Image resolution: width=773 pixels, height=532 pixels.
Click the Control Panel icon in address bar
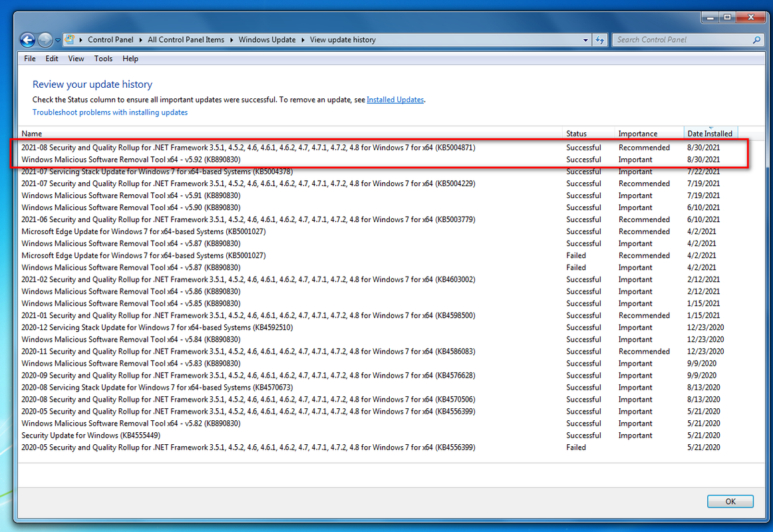pos(70,39)
